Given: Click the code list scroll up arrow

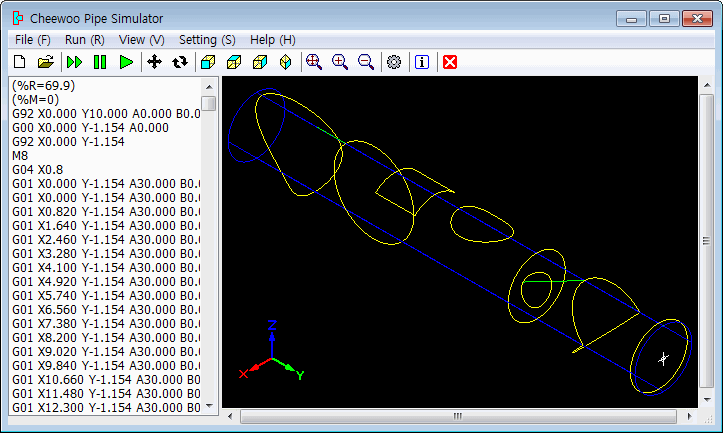Looking at the screenshot, I should coord(209,87).
